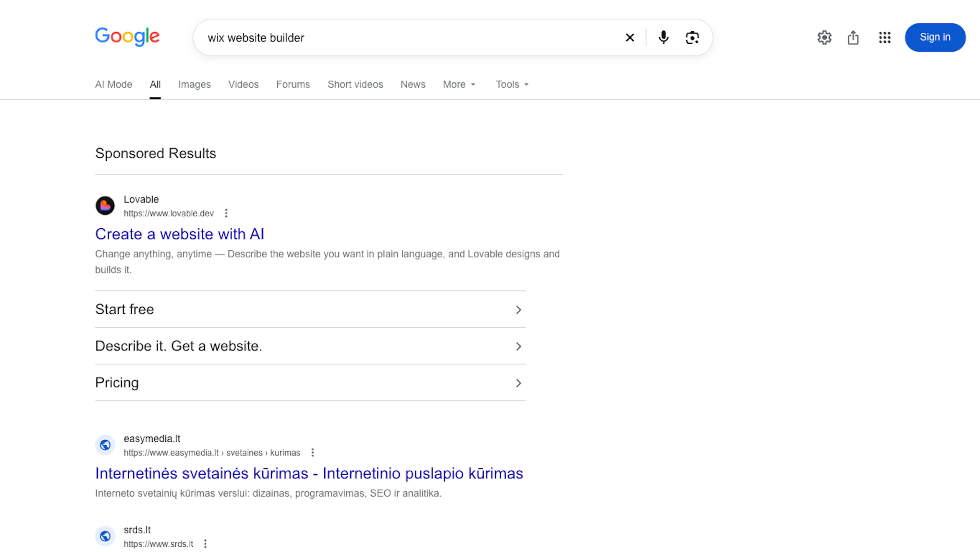The image size is (980, 552).
Task: Click the Pricing sitelink text
Action: (x=117, y=383)
